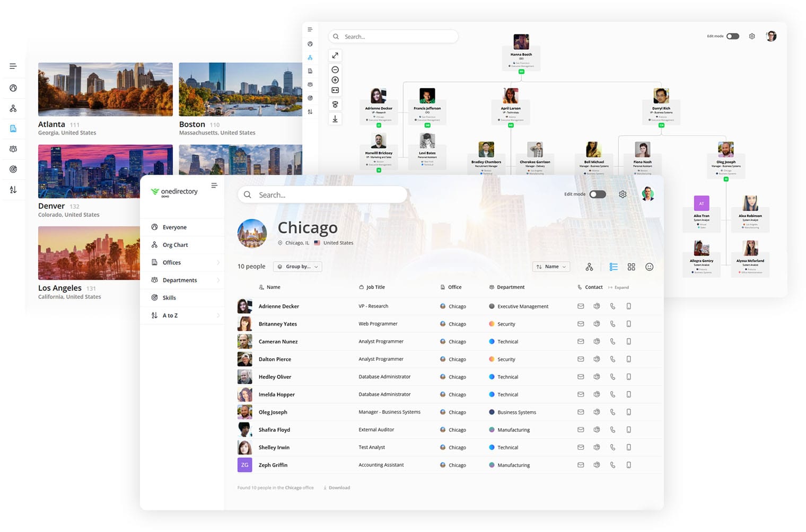Screen dimensions: 806x532
Task: Toggle Edit mode on the org chart screen
Action: 732,36
